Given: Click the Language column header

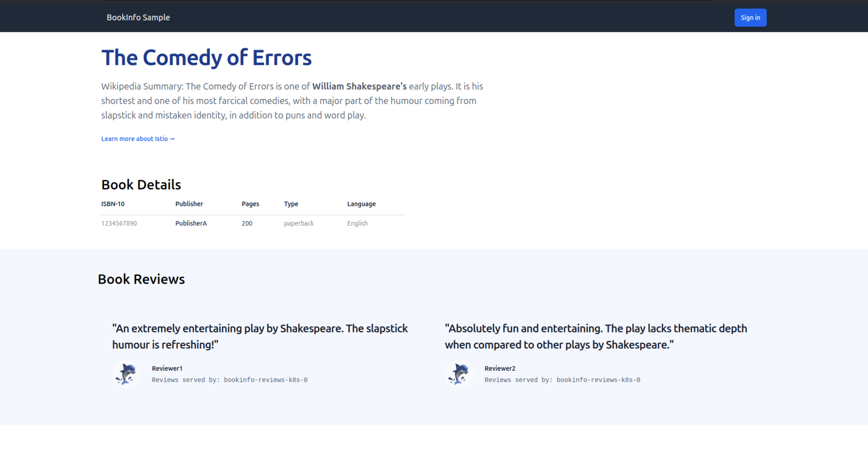Looking at the screenshot, I should click(361, 204).
